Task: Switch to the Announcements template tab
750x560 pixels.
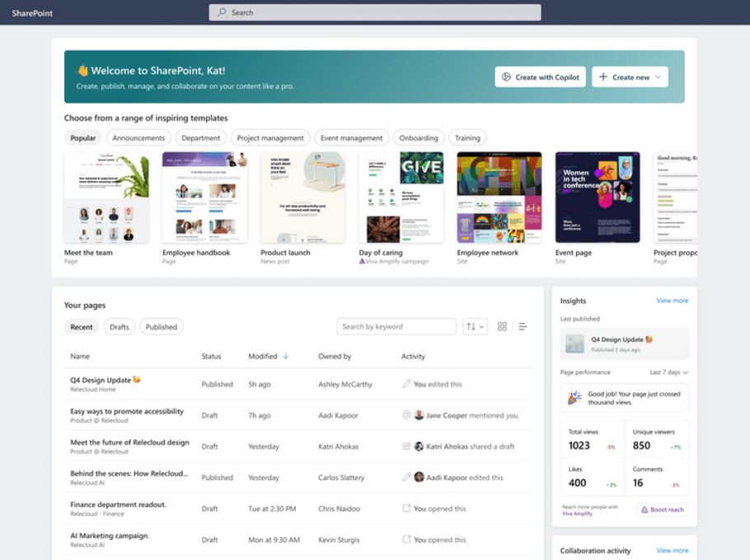Action: click(x=138, y=138)
